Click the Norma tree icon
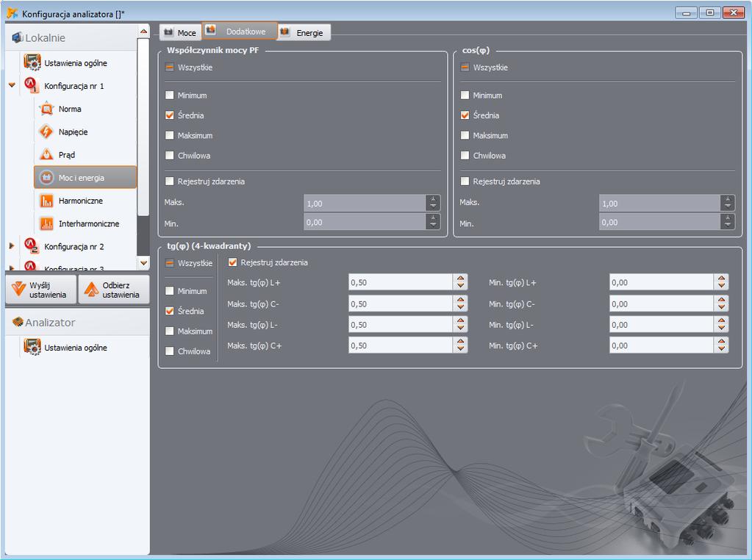752x560 pixels. [x=46, y=109]
